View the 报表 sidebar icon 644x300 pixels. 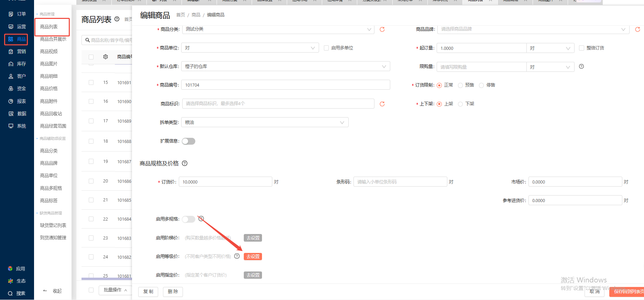click(11, 101)
